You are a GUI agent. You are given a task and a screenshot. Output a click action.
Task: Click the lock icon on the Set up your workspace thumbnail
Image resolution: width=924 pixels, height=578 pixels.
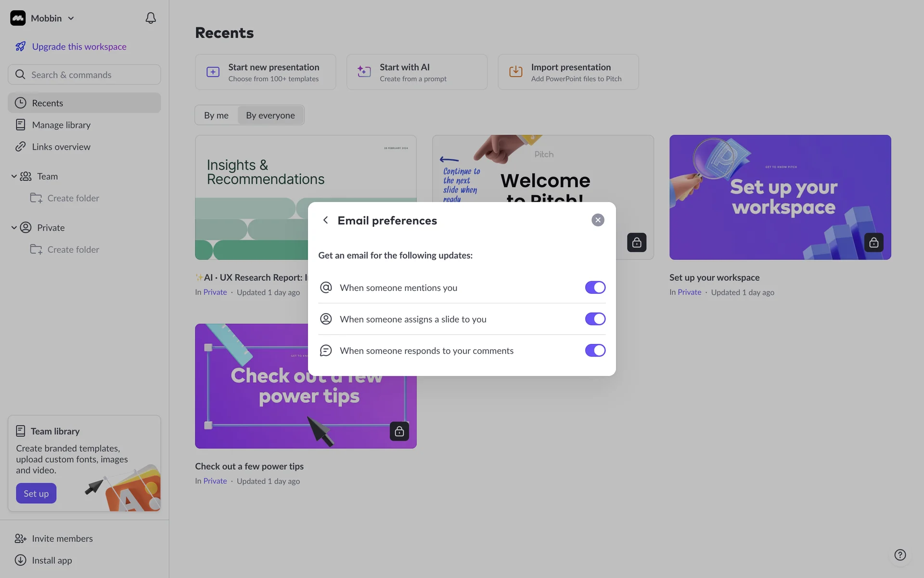tap(873, 242)
